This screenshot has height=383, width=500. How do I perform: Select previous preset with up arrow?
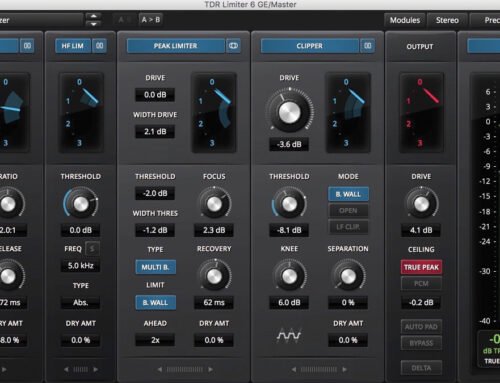(x=94, y=16)
